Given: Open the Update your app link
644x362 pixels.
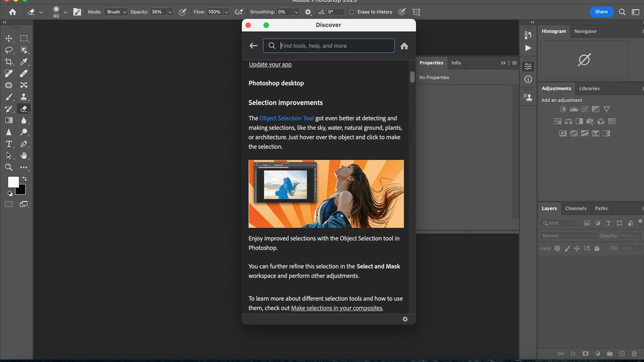Looking at the screenshot, I should tap(270, 64).
